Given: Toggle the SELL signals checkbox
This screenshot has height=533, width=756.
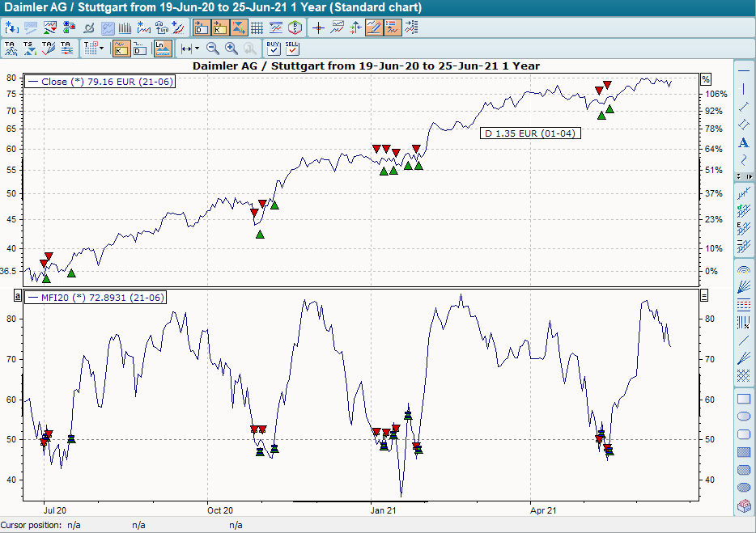Looking at the screenshot, I should coord(293,49).
